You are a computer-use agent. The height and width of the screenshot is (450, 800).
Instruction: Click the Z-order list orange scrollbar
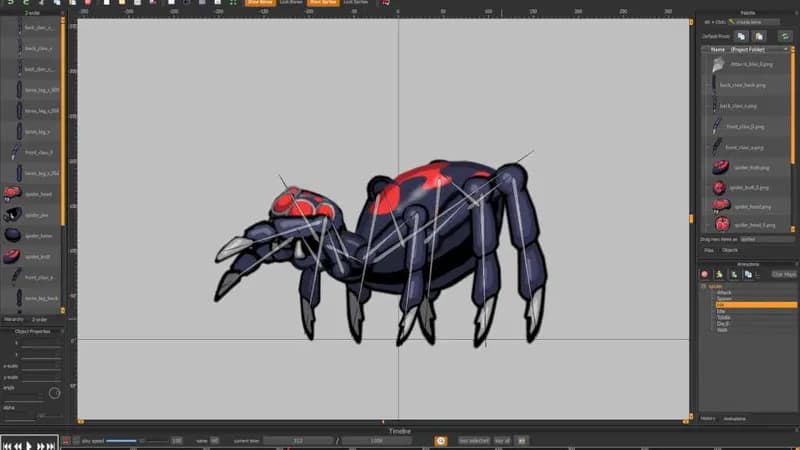pos(63,121)
